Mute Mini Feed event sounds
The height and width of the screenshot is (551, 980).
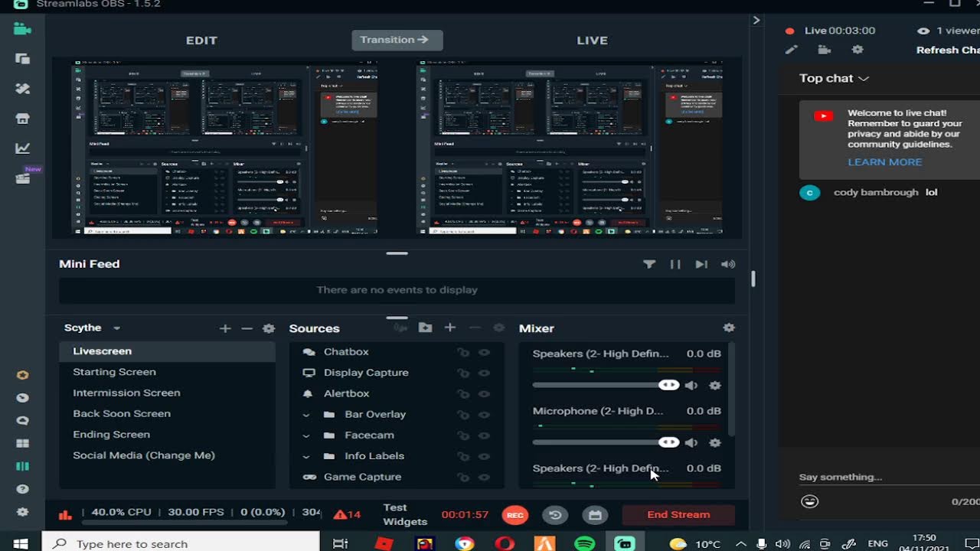pos(728,264)
